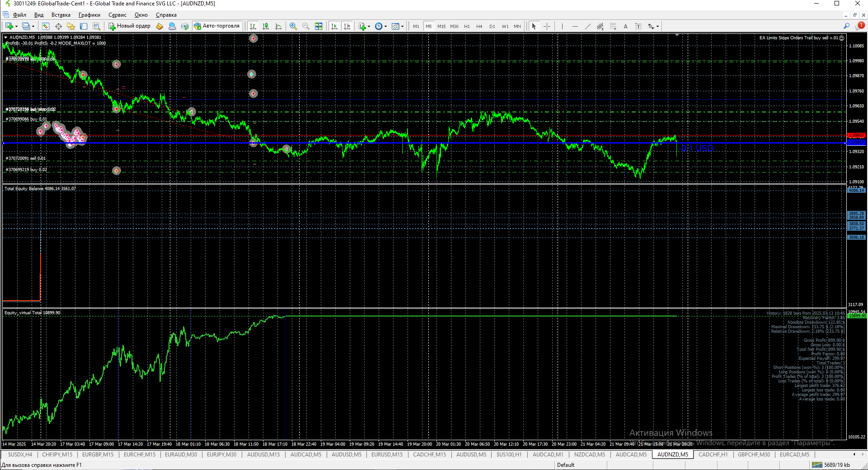This screenshot has height=470, width=868.
Task: Switch to bar chart display
Action: click(x=253, y=26)
